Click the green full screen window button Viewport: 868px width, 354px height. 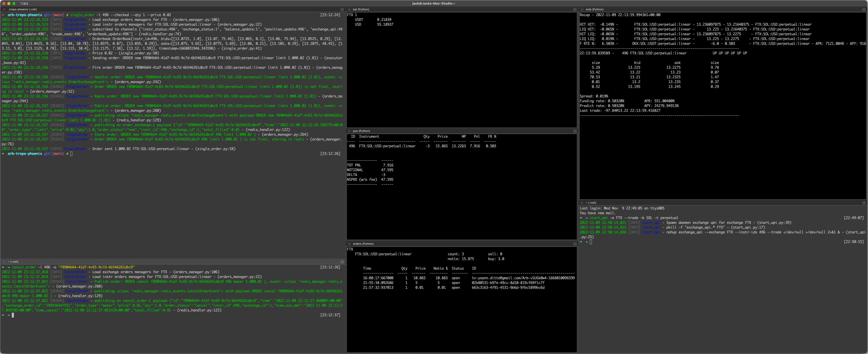pyautogui.click(x=14, y=3)
